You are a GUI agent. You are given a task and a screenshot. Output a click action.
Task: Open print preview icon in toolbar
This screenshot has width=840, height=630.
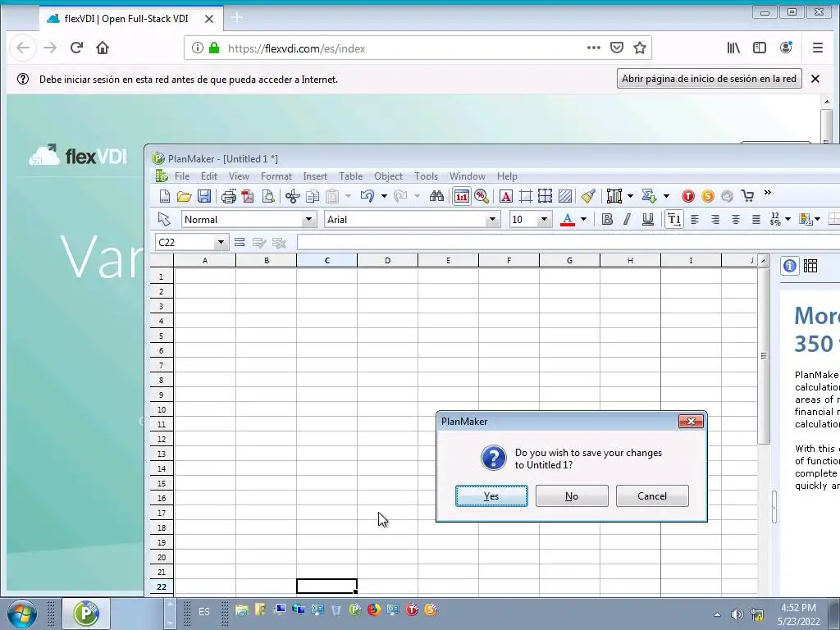(x=268, y=196)
